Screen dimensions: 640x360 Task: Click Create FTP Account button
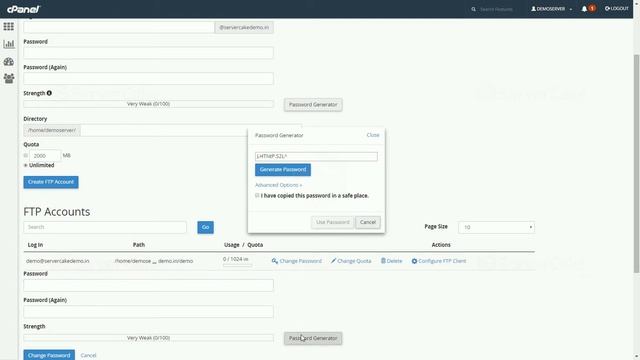[x=51, y=182]
